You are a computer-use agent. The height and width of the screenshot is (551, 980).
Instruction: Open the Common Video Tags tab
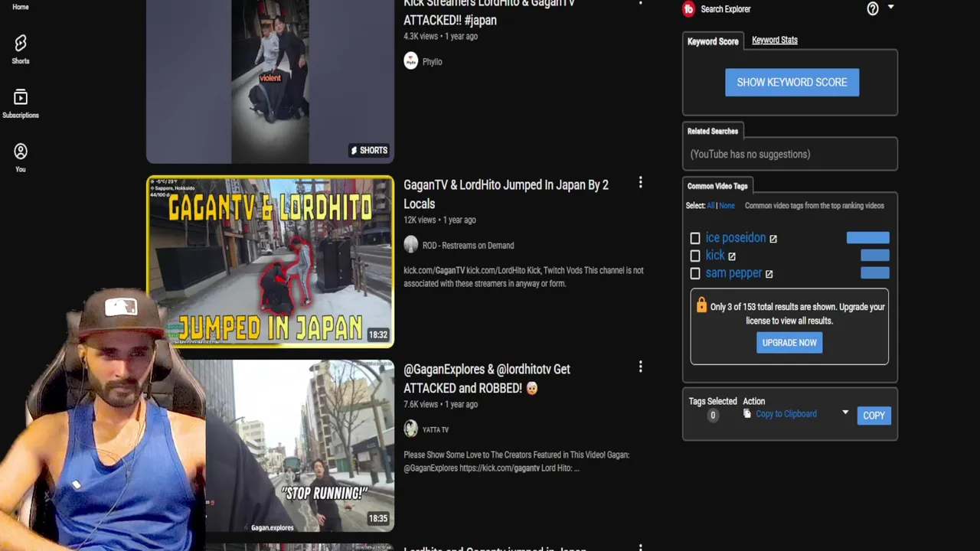click(x=717, y=186)
